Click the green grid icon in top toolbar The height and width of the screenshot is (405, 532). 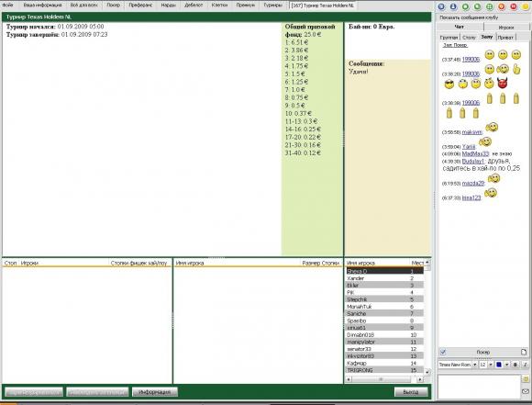click(490, 6)
